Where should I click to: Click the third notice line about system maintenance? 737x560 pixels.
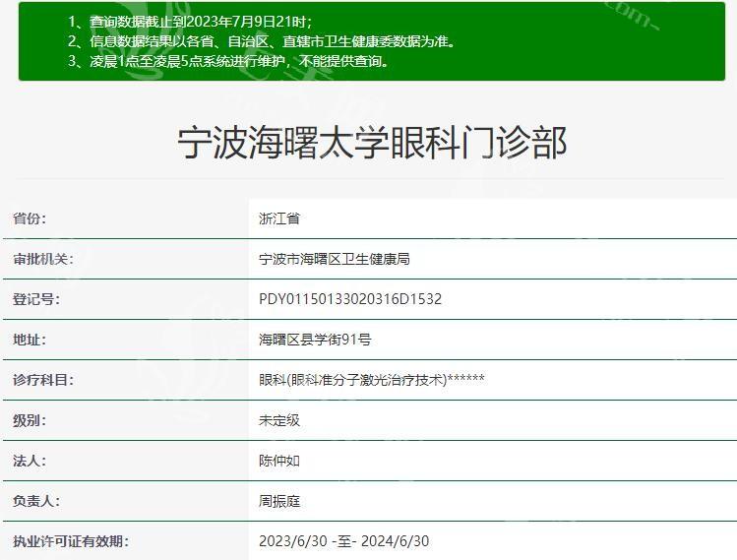click(228, 61)
